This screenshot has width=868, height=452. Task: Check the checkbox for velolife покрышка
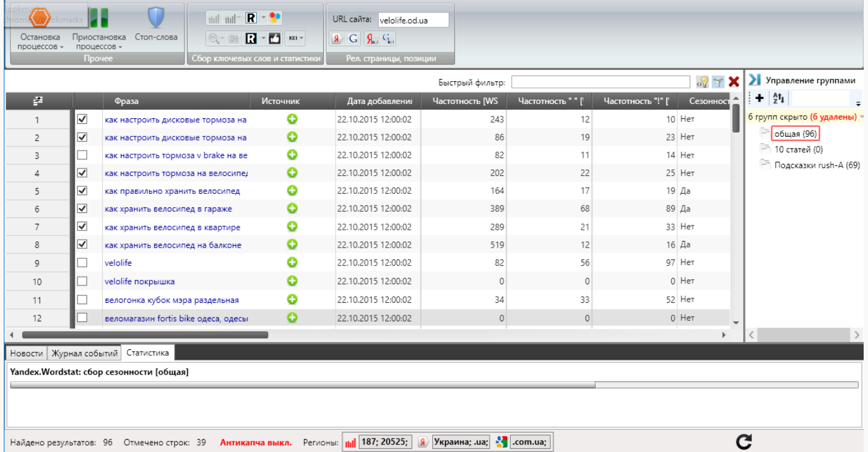point(82,281)
